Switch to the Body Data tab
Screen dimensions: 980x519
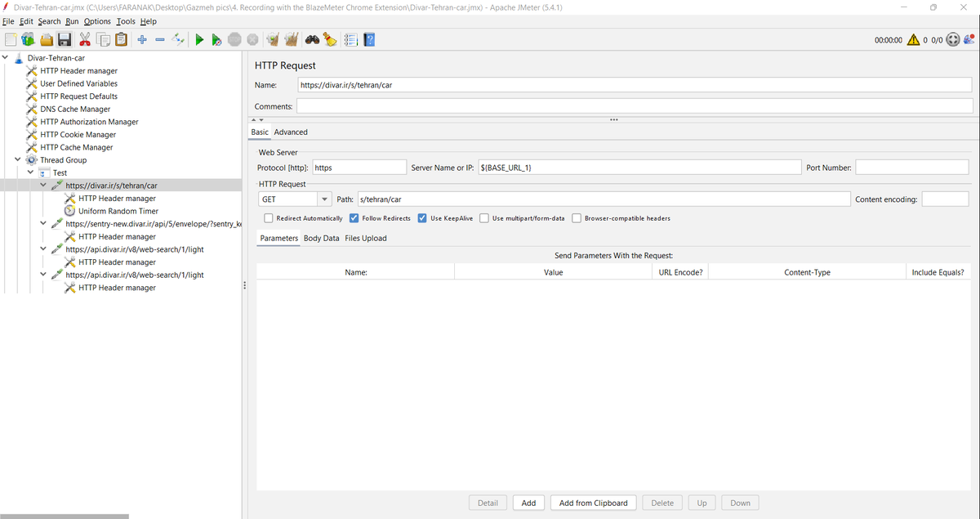click(321, 238)
